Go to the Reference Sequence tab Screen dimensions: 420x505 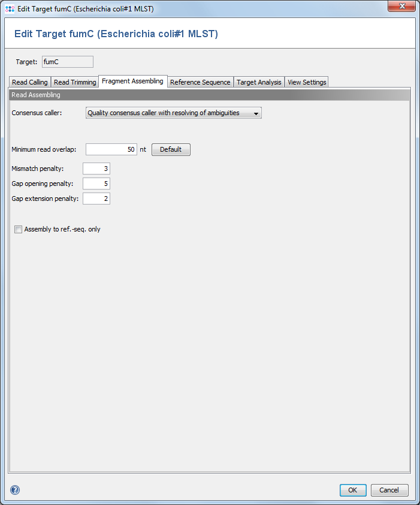(200, 82)
